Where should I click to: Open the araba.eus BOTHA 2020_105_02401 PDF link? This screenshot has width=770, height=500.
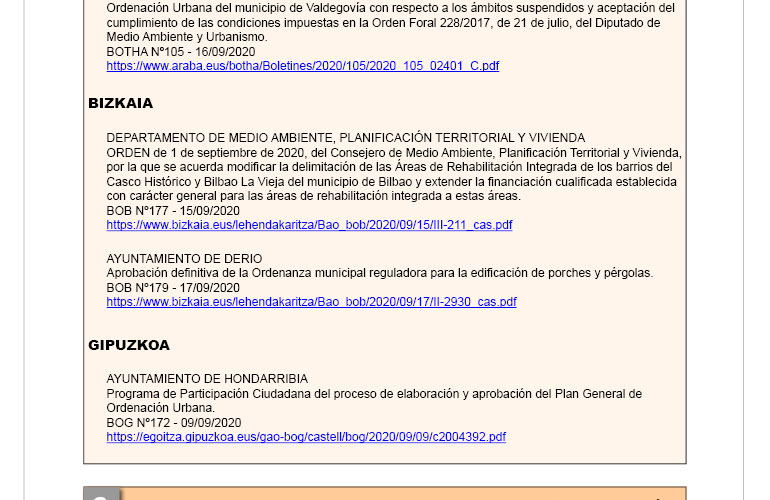pyautogui.click(x=302, y=66)
